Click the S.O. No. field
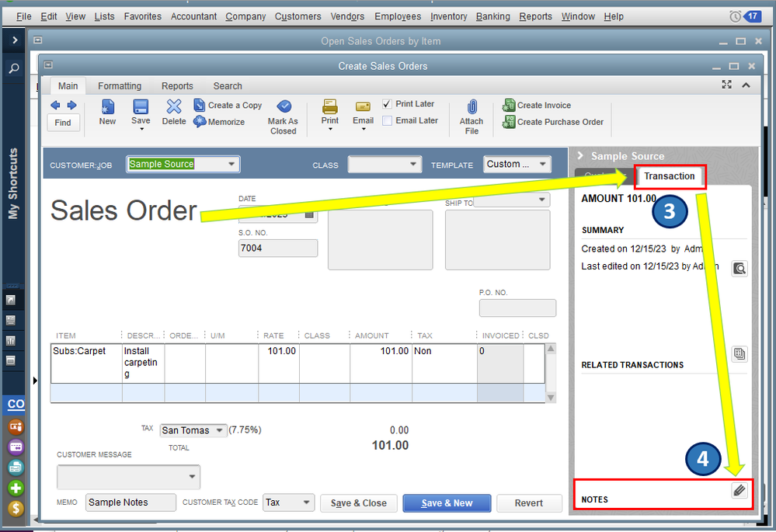Image resolution: width=776 pixels, height=532 pixels. [x=277, y=248]
